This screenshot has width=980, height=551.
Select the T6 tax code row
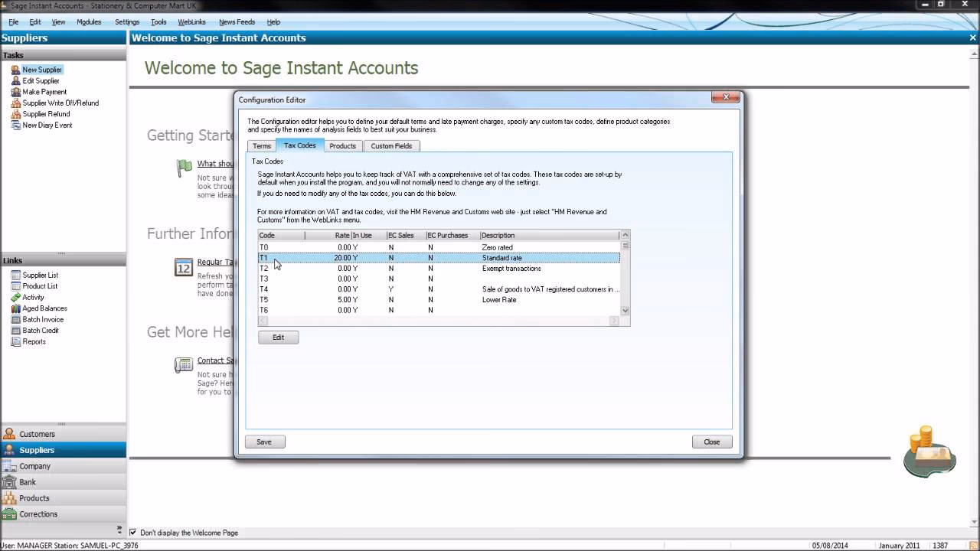tap(439, 310)
